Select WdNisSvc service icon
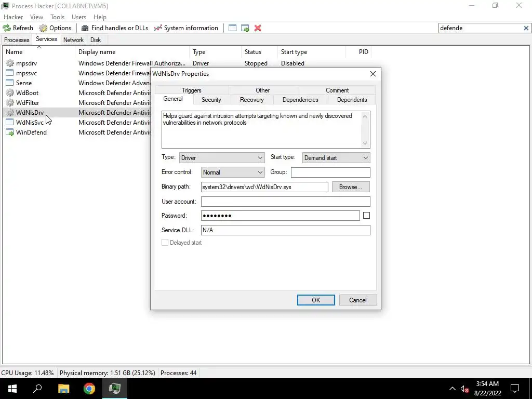This screenshot has height=399, width=532. (10, 122)
